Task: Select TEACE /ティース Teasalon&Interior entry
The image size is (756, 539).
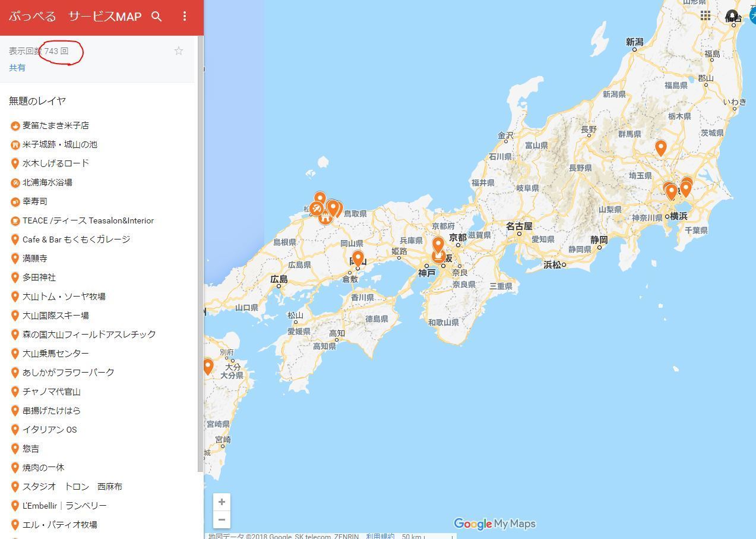Action: pyautogui.click(x=88, y=220)
